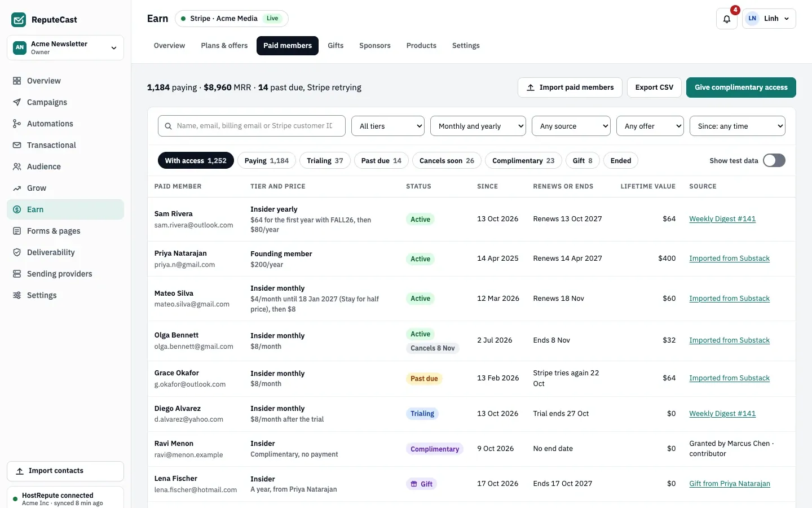Click the Forms & pages icon
812x508 pixels.
pyautogui.click(x=17, y=231)
